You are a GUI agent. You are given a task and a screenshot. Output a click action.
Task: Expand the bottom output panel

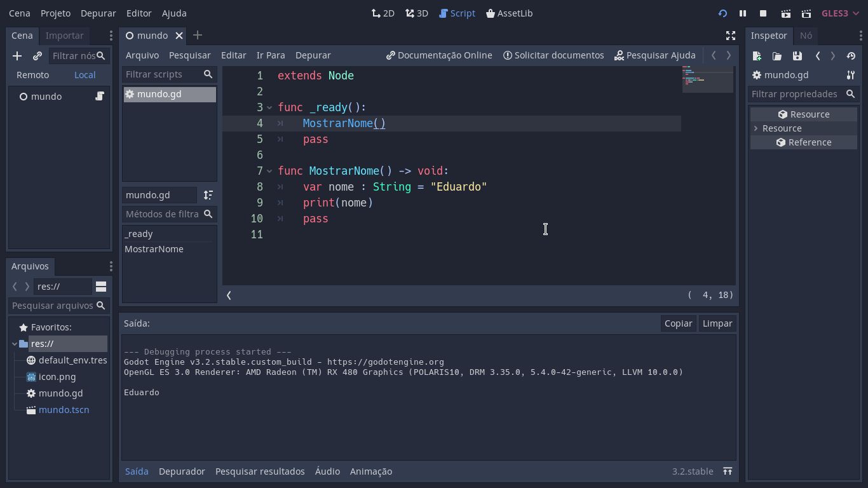click(728, 471)
